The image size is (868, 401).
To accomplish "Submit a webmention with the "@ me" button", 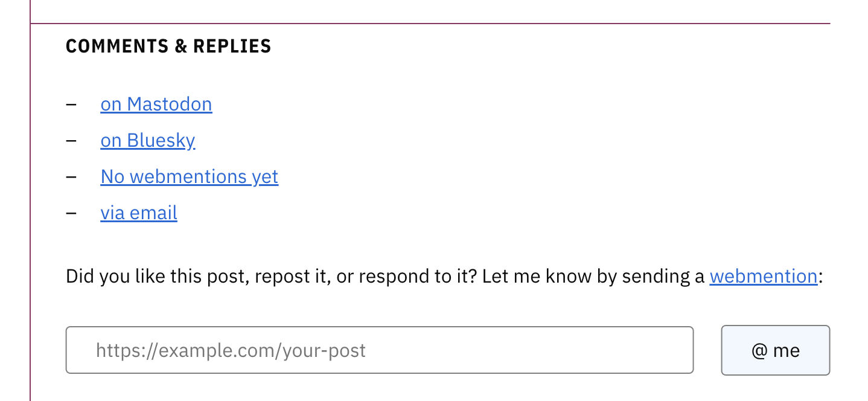I will (775, 350).
